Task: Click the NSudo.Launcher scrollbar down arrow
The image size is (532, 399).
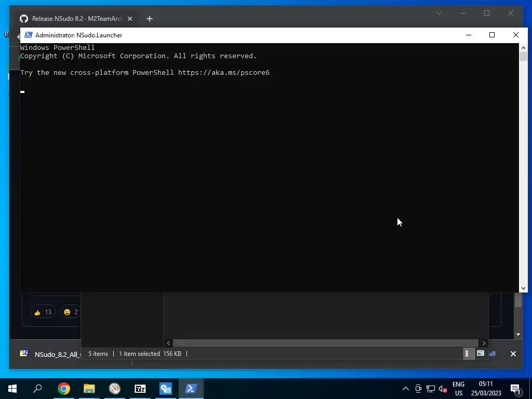Action: (x=523, y=288)
